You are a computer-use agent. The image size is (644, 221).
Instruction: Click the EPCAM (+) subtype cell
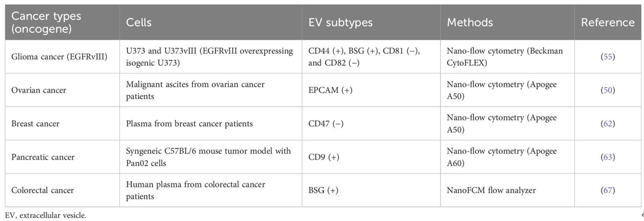point(330,90)
